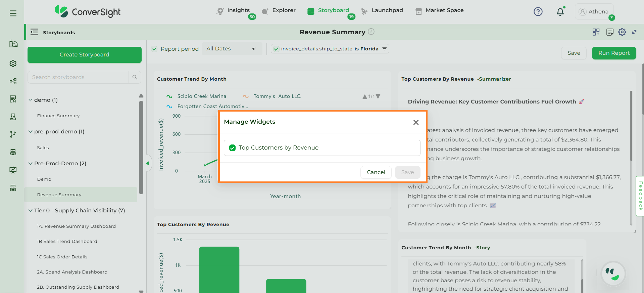Click the storyboard list scrollbar

[x=141, y=148]
